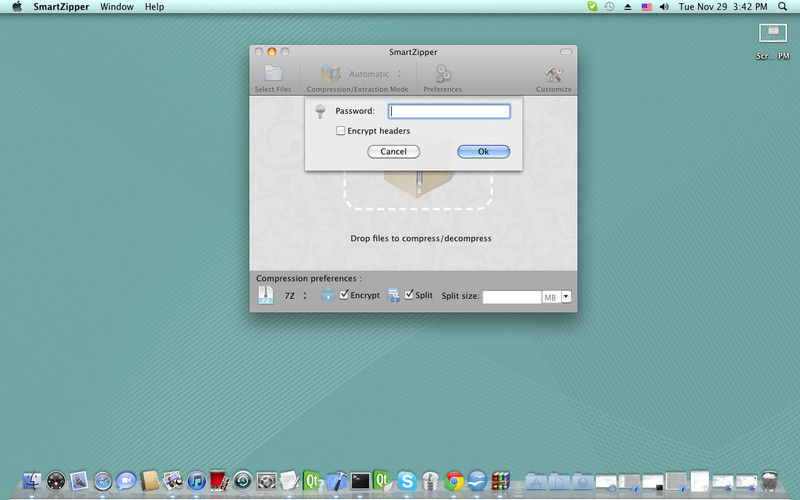Click into the Password text field

pyautogui.click(x=449, y=111)
